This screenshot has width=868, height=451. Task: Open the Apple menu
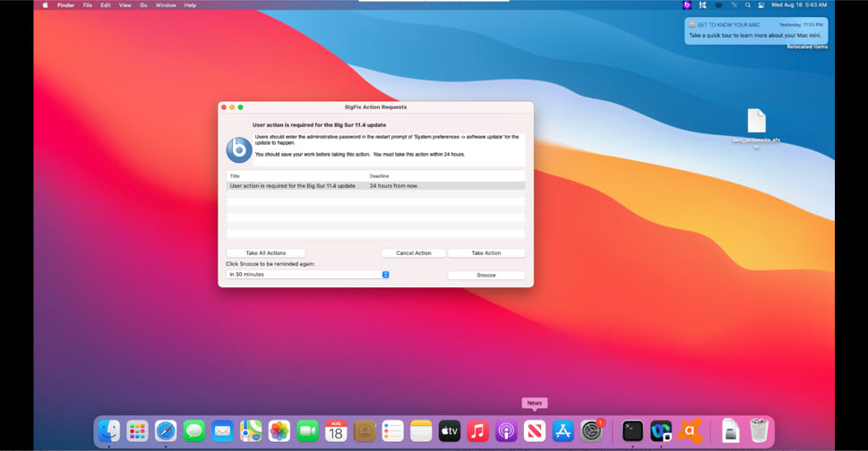[x=46, y=5]
